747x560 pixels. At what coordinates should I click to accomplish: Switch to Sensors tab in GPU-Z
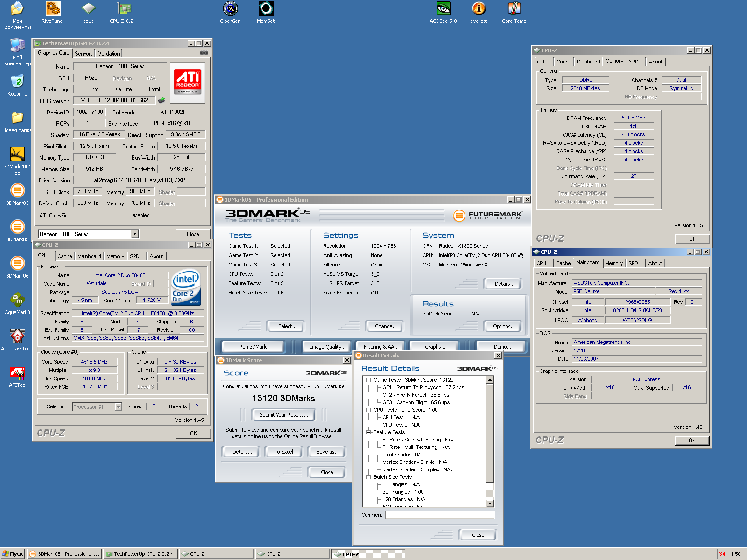[84, 54]
